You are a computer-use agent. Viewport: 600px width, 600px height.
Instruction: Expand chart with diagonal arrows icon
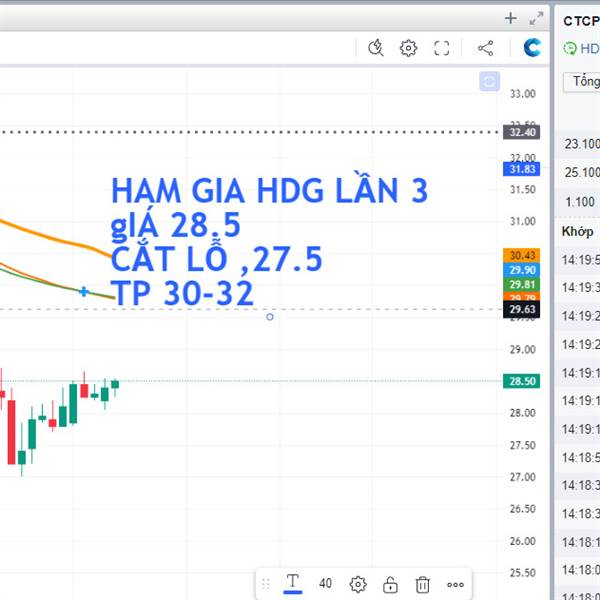(536, 18)
